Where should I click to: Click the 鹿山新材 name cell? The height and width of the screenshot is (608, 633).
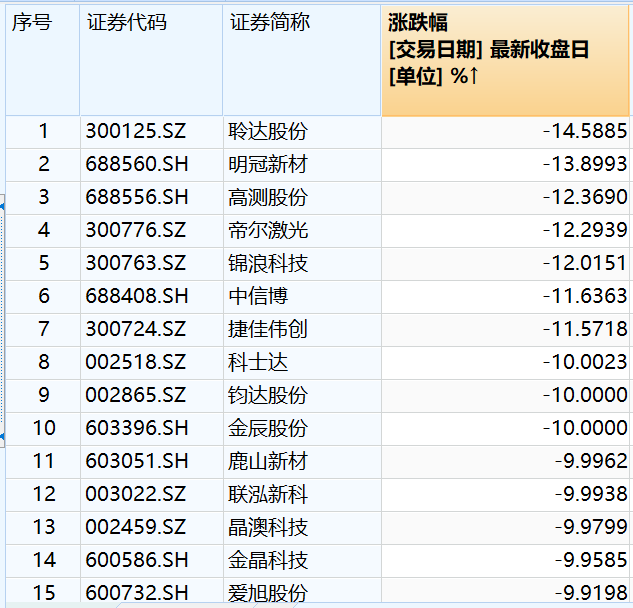pos(267,461)
